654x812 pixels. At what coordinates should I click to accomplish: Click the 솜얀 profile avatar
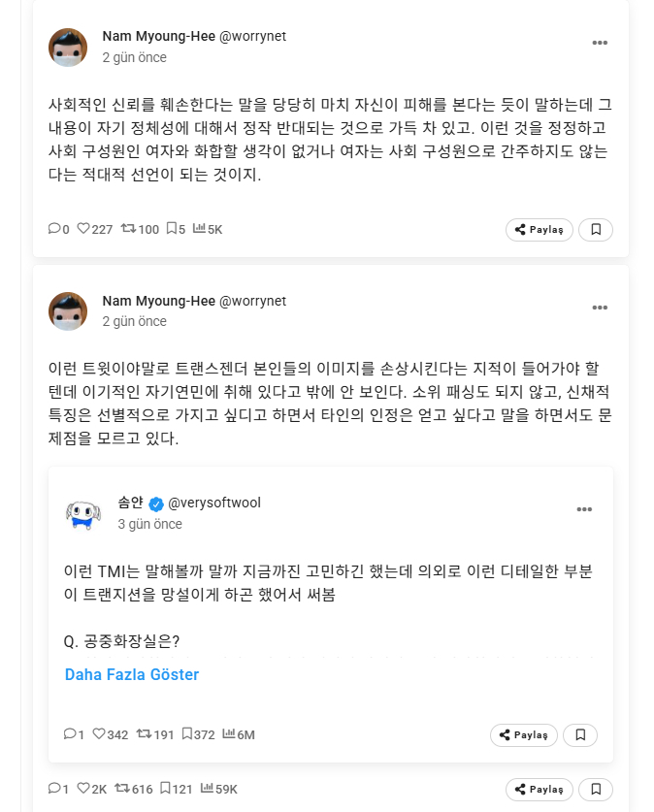click(83, 512)
